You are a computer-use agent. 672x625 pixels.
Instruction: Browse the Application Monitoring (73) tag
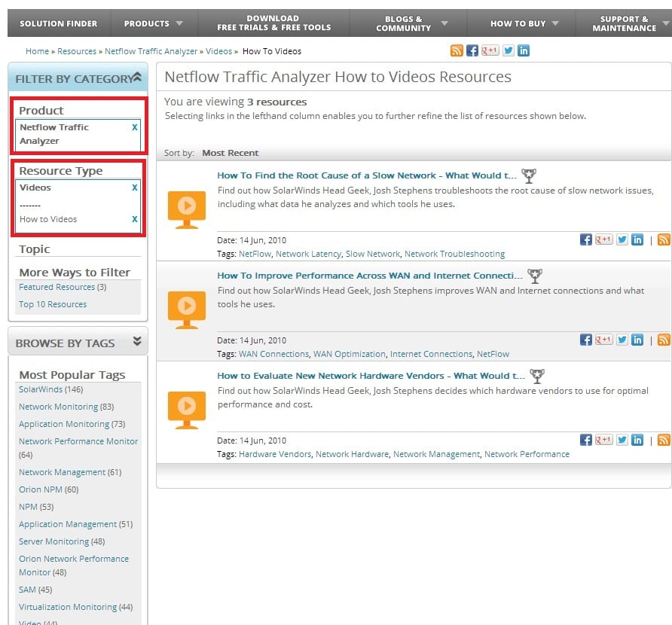[72, 424]
